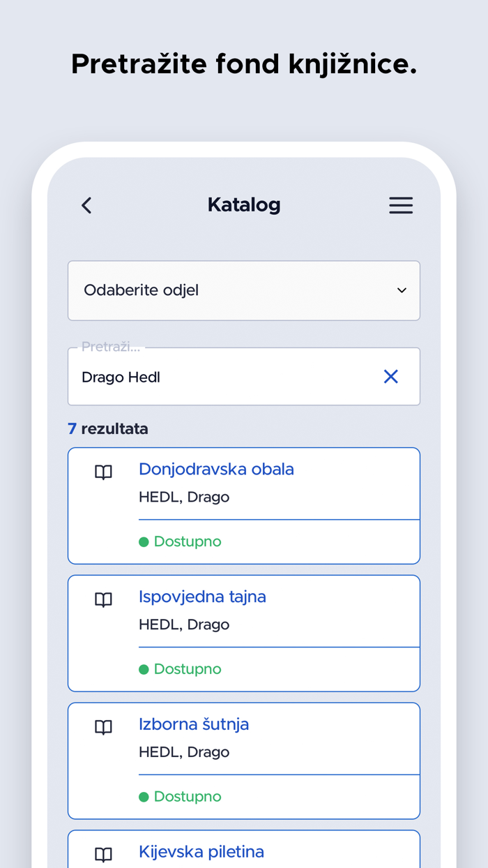Tap the green availability dot on Donjodravska obala
The width and height of the screenshot is (488, 868).
145,541
